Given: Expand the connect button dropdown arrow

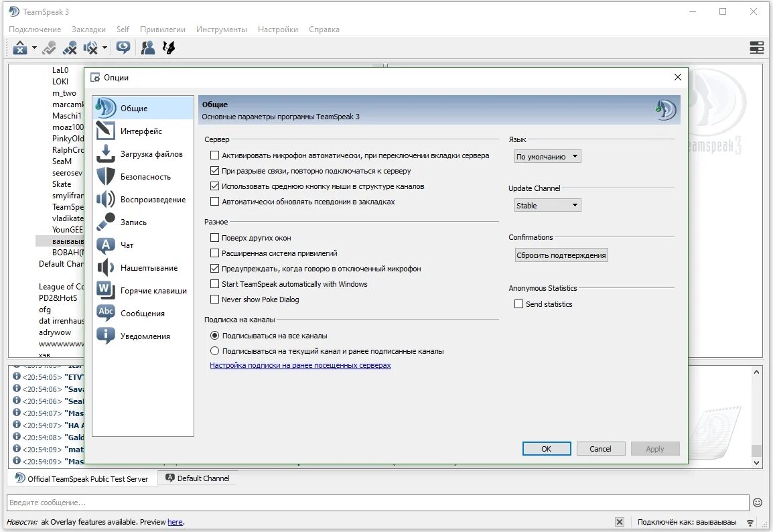Looking at the screenshot, I should 34,48.
